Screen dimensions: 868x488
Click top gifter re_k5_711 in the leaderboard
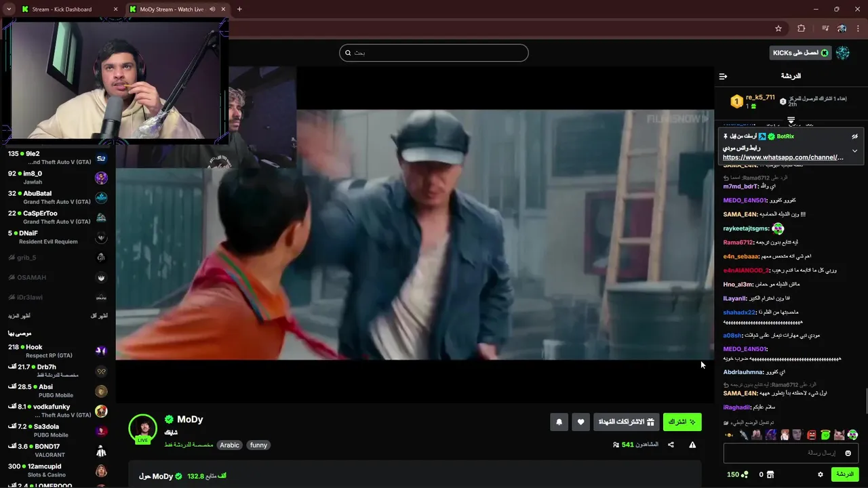click(x=760, y=98)
